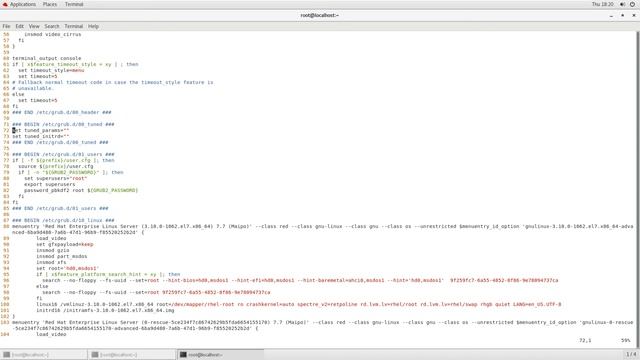The width and height of the screenshot is (640, 360).
Task: Click line 'insmod xfs'
Action: point(51,262)
